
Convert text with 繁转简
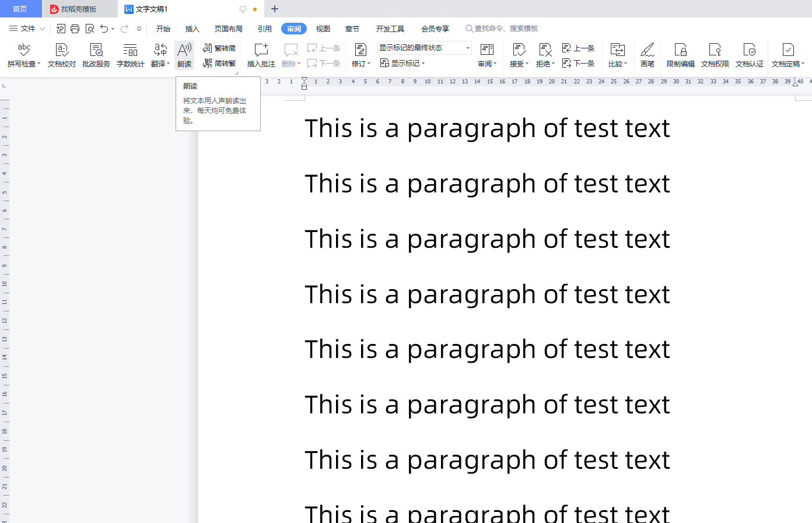point(219,48)
